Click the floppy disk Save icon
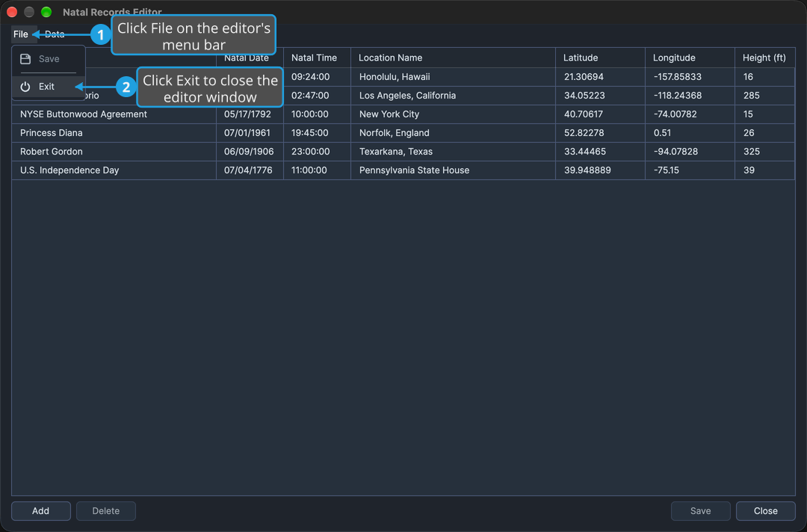This screenshot has height=532, width=807. tap(25, 58)
